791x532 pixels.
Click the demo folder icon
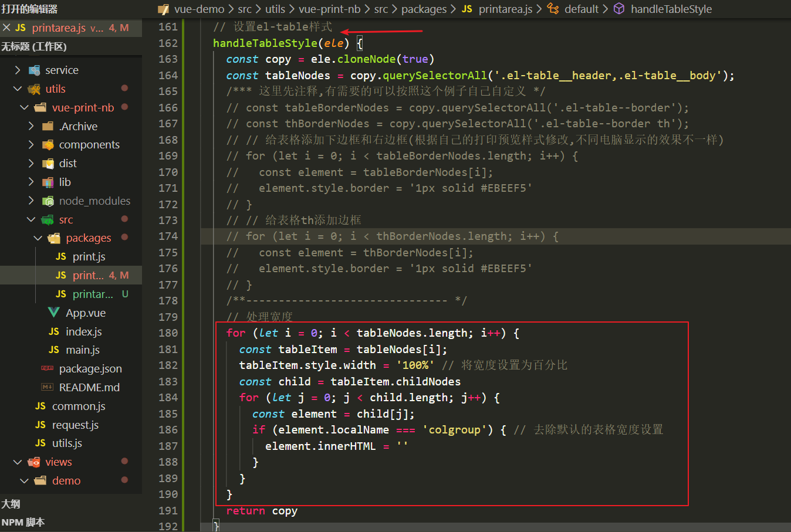(x=41, y=480)
